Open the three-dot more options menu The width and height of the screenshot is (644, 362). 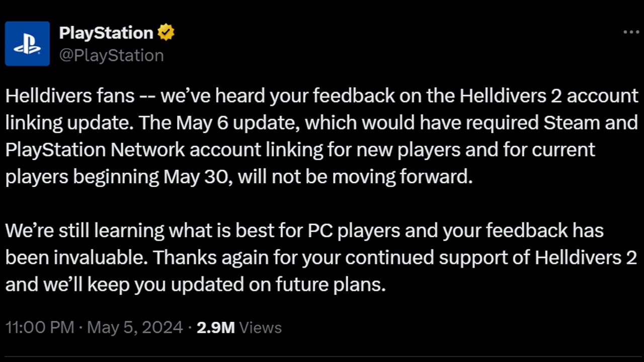[x=631, y=32]
